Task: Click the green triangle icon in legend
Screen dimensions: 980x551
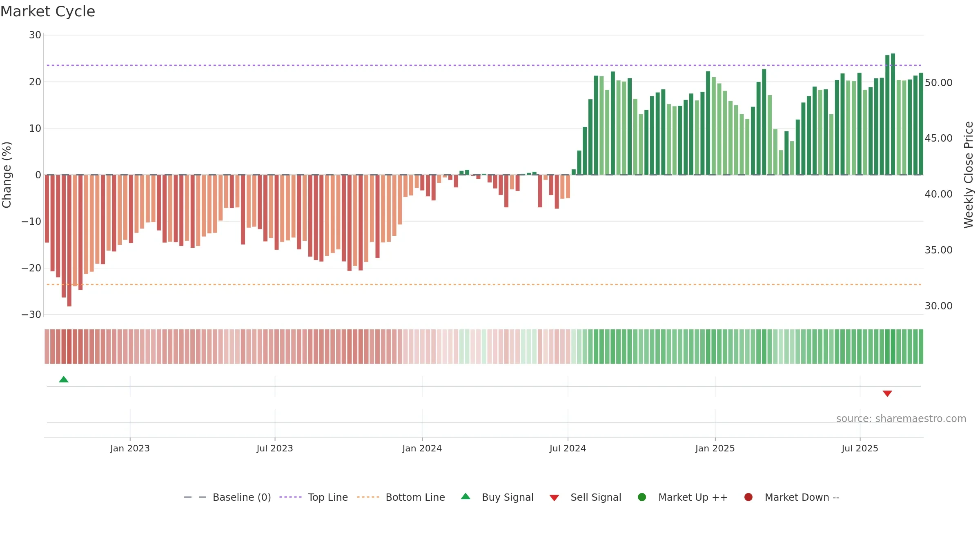Action: click(465, 496)
